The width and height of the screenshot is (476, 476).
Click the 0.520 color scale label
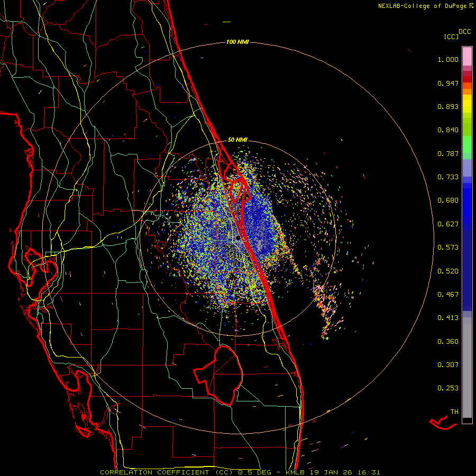click(x=448, y=271)
